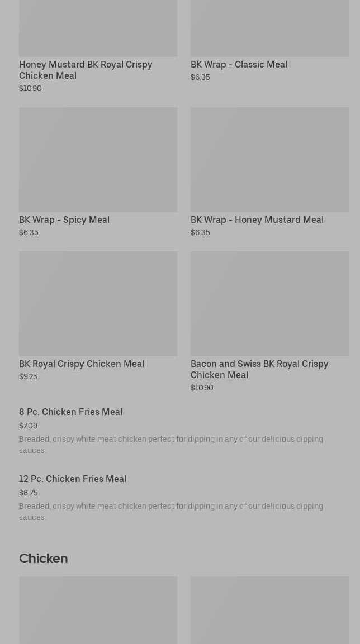Open the 12 Pc. Chicken Fries Meal title

pyautogui.click(x=73, y=479)
